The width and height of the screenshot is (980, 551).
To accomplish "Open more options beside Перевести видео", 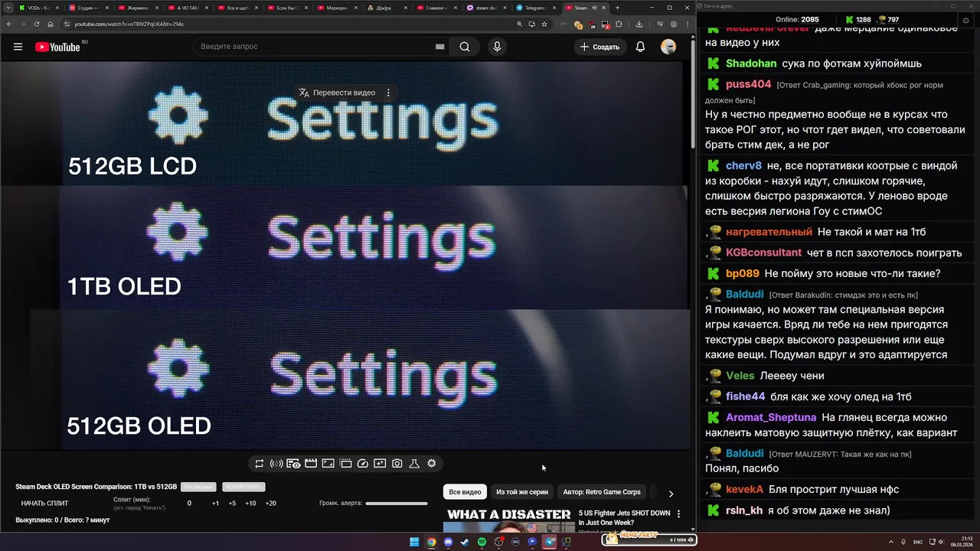I will 388,93.
